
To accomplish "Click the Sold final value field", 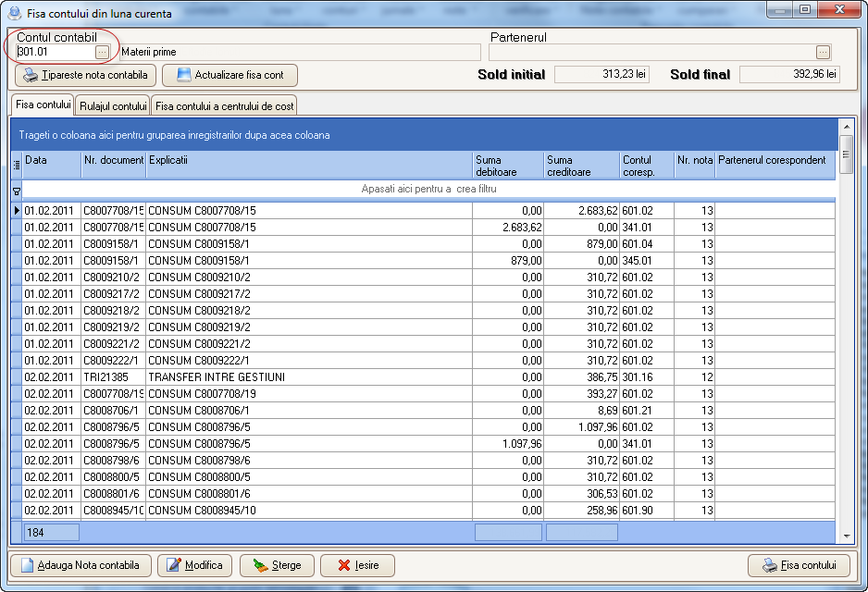I will tap(789, 74).
